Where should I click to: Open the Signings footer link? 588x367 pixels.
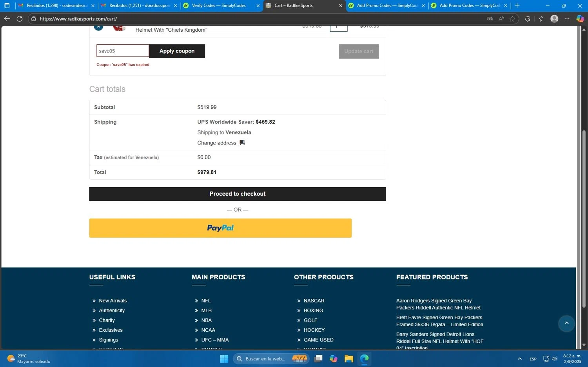109,340
